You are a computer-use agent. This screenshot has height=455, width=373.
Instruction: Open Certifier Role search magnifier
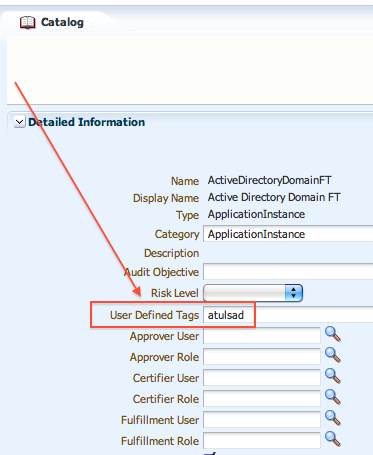pyautogui.click(x=333, y=397)
